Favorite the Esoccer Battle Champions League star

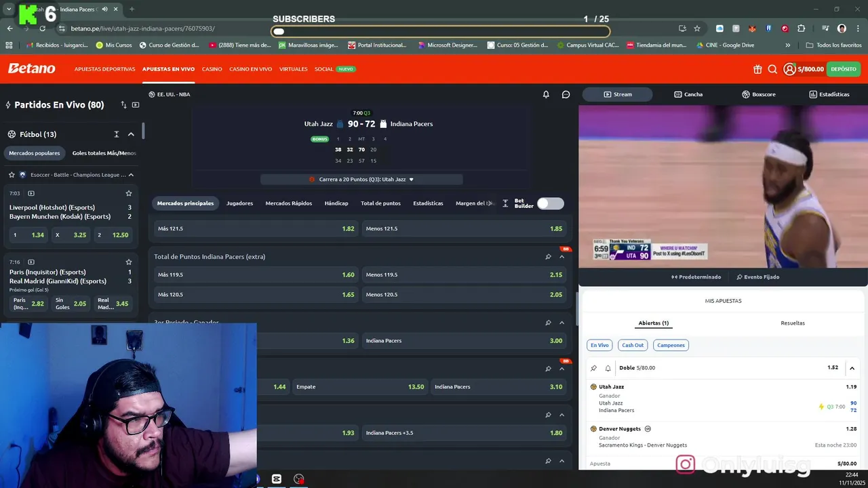pos(12,175)
